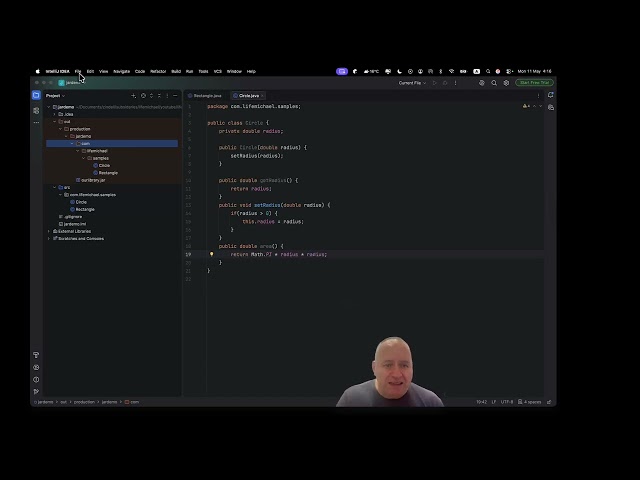640x480 pixels.
Task: Select ourlibrary.jar in project tree
Action: (x=91, y=180)
